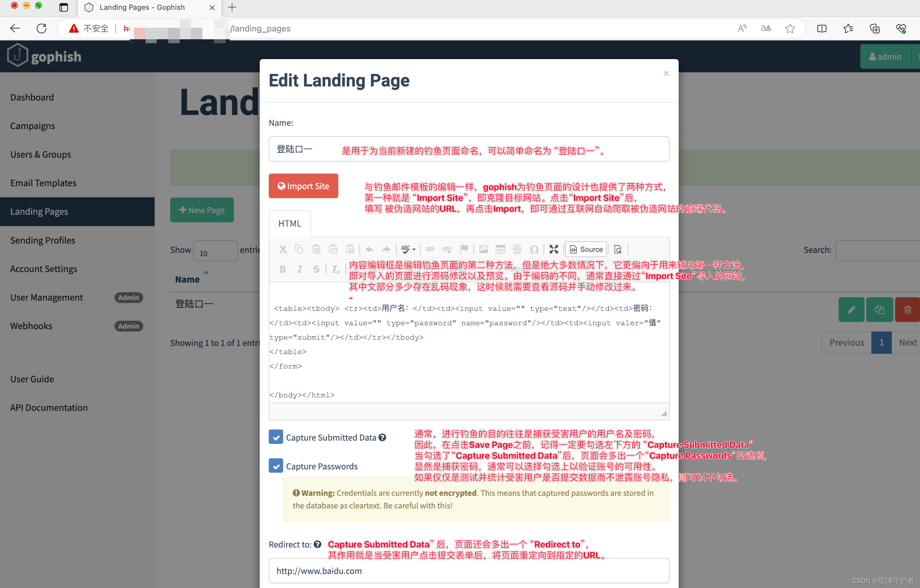This screenshot has width=920, height=588.
Task: Click the green edit pencil button
Action: pyautogui.click(x=851, y=310)
